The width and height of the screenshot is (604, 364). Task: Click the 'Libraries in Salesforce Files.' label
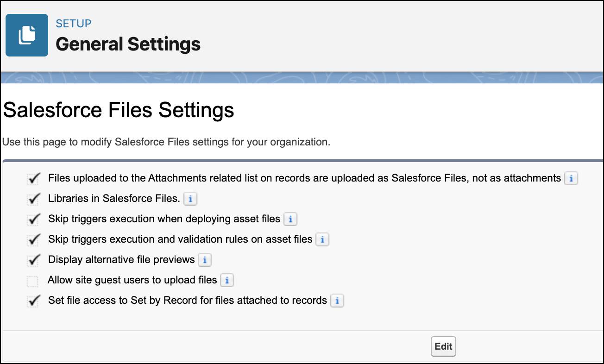point(114,199)
